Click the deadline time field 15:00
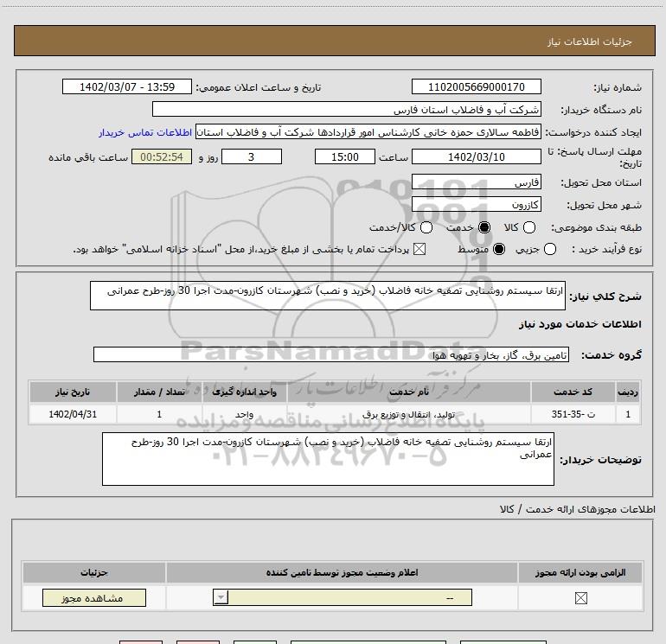 pos(345,157)
